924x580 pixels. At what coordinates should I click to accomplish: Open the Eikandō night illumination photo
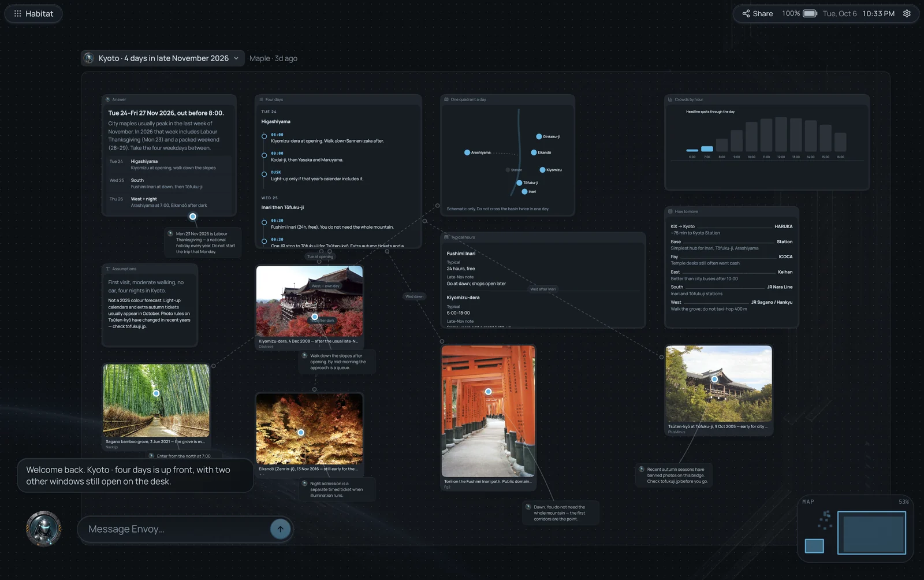(310, 429)
